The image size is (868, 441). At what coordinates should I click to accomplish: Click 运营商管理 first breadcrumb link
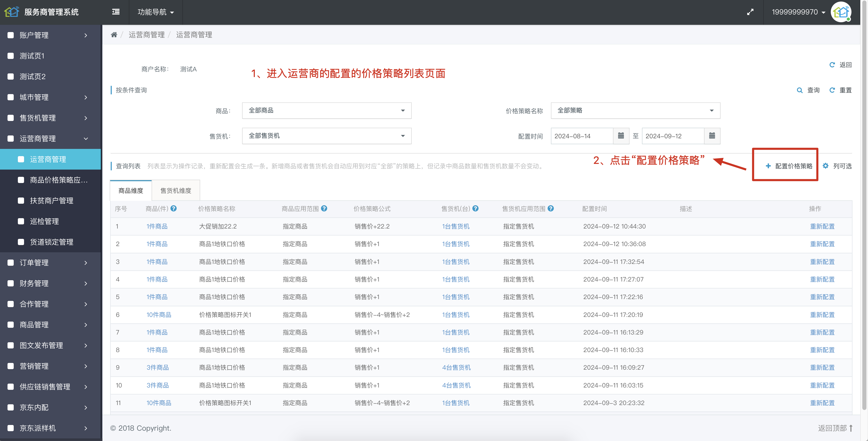tap(147, 35)
